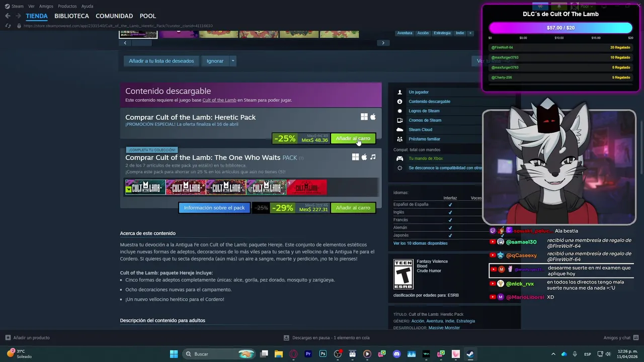Open the weather widget showing 31°C
The width and height of the screenshot is (644, 362).
[x=19, y=354]
